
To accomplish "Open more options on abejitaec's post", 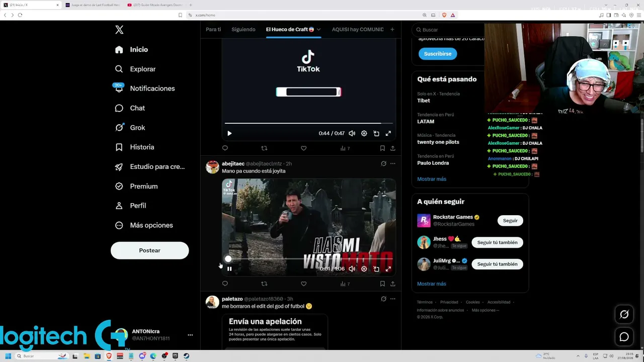I will 393,163.
